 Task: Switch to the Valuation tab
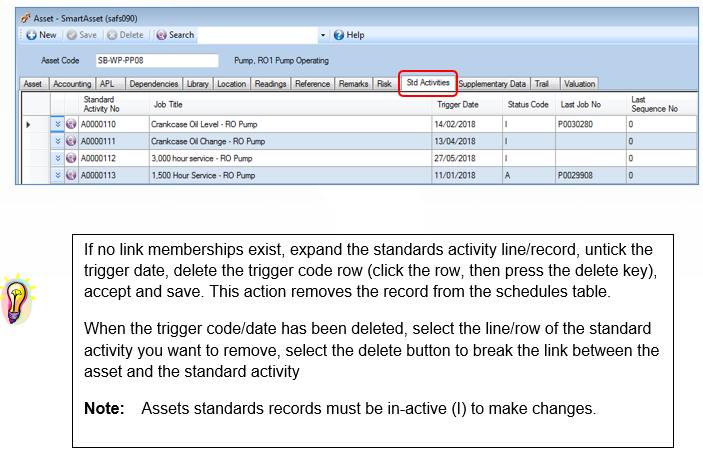(x=579, y=84)
